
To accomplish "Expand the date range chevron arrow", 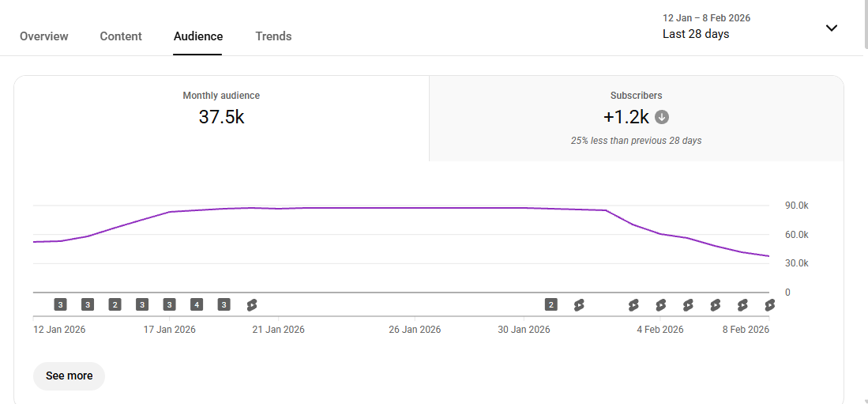I will (x=831, y=28).
